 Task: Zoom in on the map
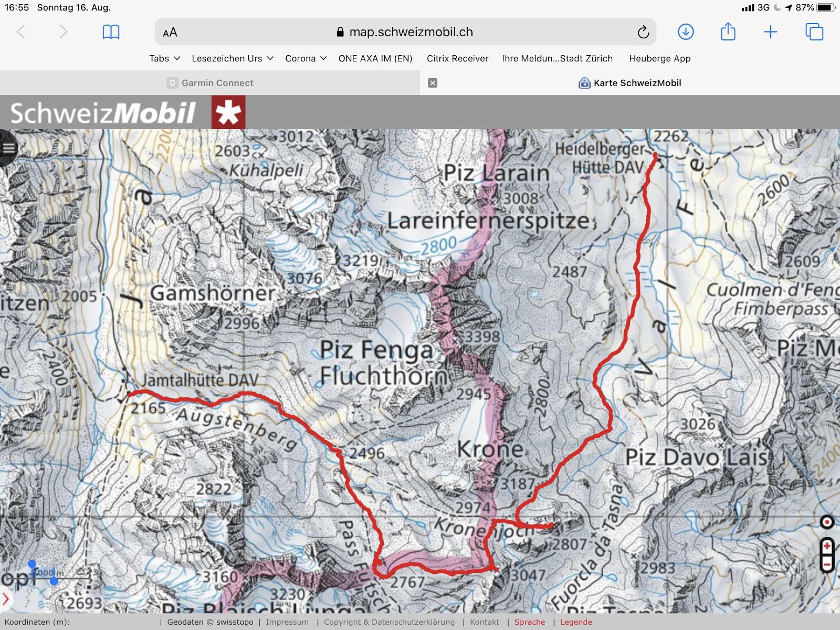point(827,547)
